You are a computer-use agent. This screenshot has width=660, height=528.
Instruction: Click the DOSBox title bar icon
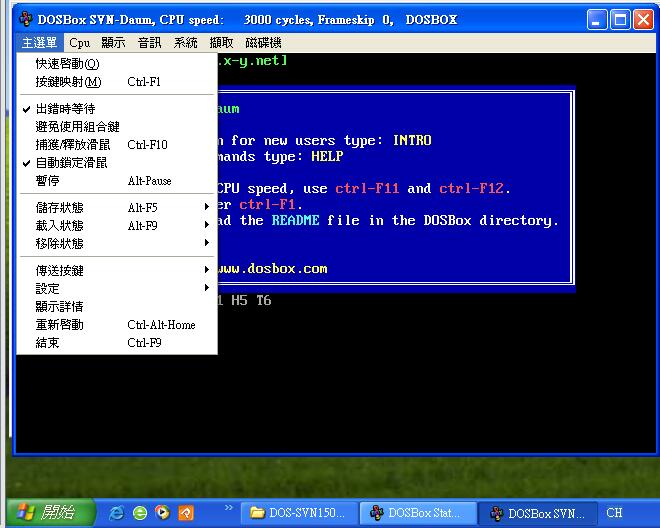[26, 19]
